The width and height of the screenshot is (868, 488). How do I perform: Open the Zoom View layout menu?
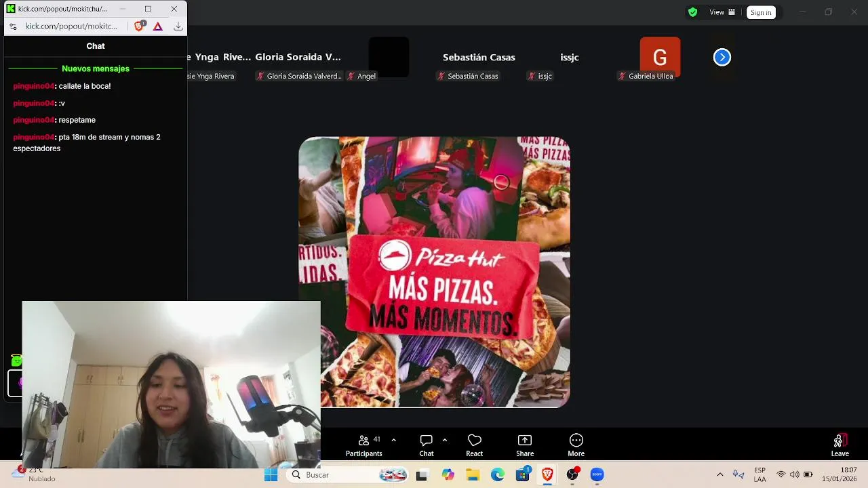coord(722,12)
